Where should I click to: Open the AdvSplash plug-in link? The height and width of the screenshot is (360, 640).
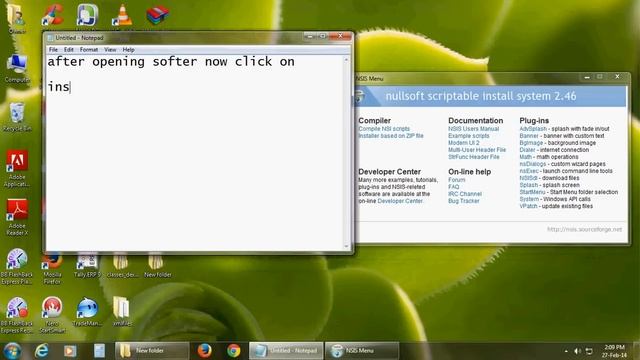click(x=533, y=129)
